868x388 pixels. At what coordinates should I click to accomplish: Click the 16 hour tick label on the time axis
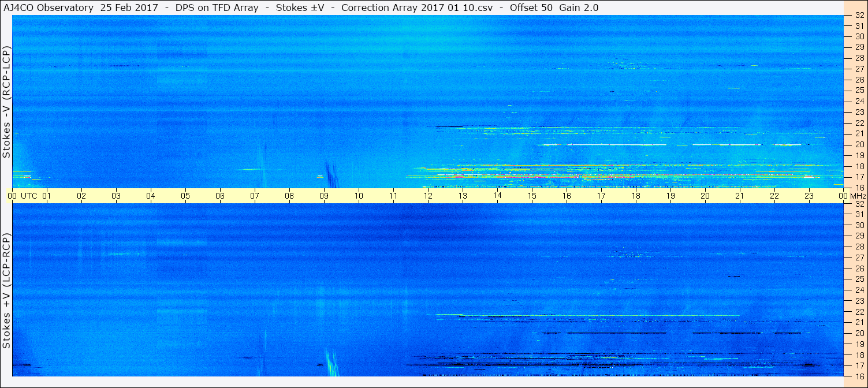[567, 196]
